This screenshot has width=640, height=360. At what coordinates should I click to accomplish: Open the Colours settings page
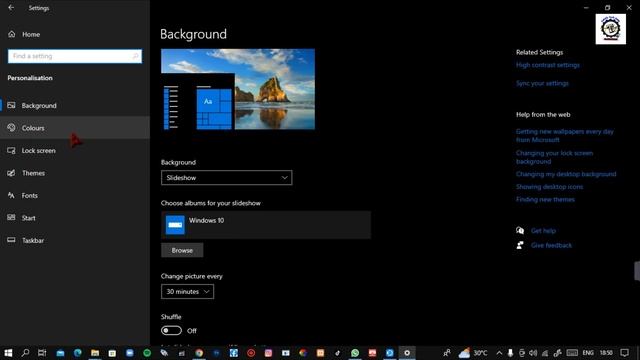click(75, 128)
